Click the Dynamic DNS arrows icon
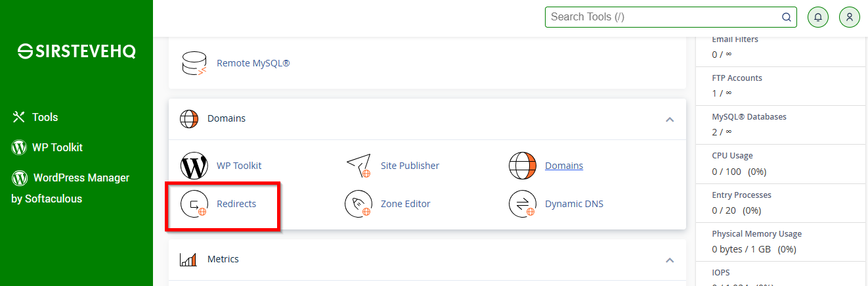This screenshot has height=286, width=868. tap(523, 204)
